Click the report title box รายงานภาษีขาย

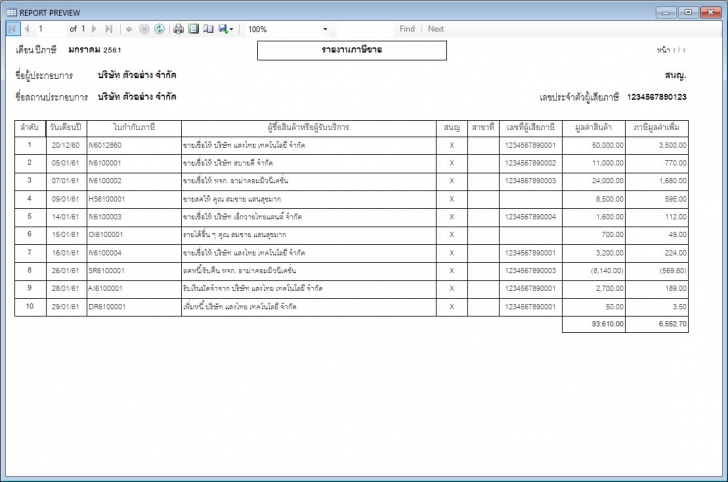point(352,50)
